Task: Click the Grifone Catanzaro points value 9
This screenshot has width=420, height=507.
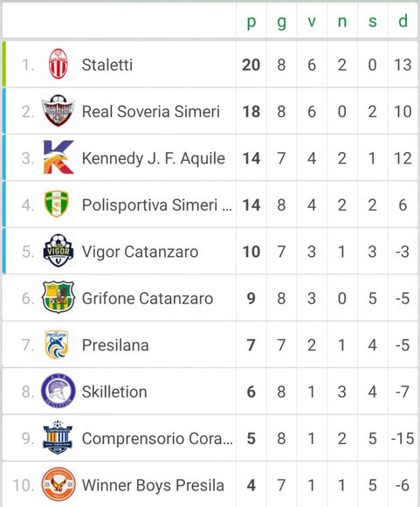Action: pyautogui.click(x=251, y=298)
